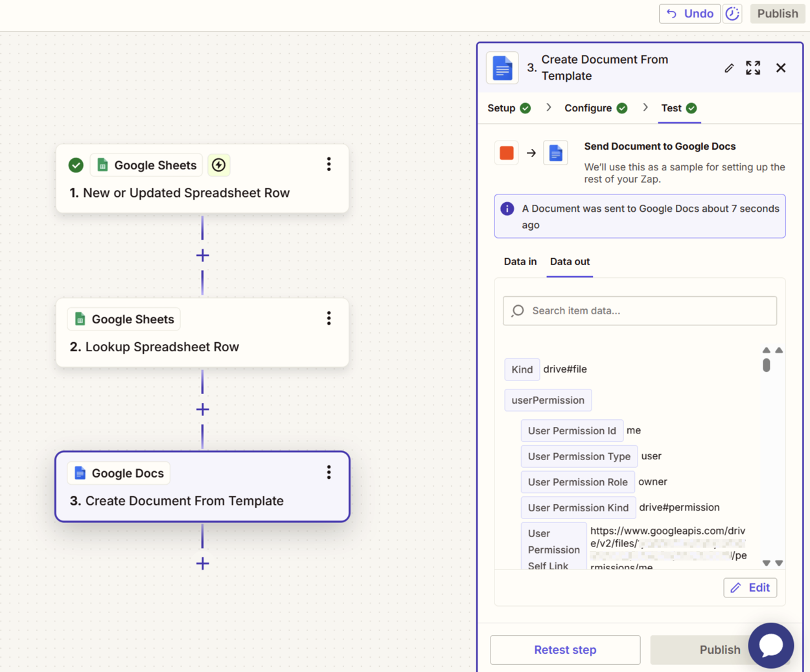810x672 pixels.
Task: Switch to the Configure tab
Action: [x=596, y=108]
